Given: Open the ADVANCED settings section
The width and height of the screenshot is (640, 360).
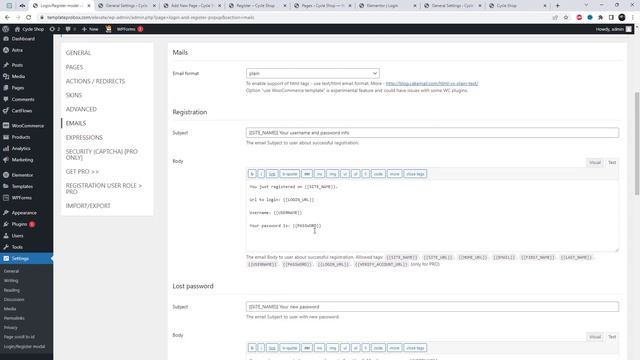Looking at the screenshot, I should (81, 109).
